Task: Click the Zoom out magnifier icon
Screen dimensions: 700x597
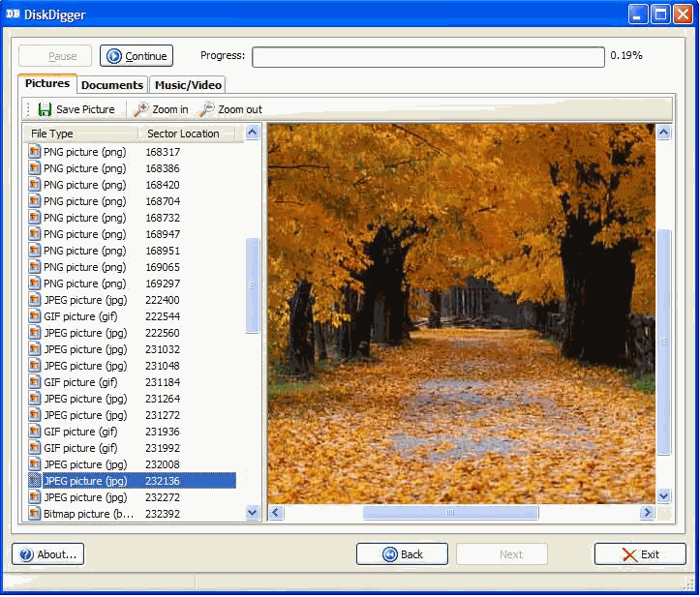Action: click(x=207, y=109)
